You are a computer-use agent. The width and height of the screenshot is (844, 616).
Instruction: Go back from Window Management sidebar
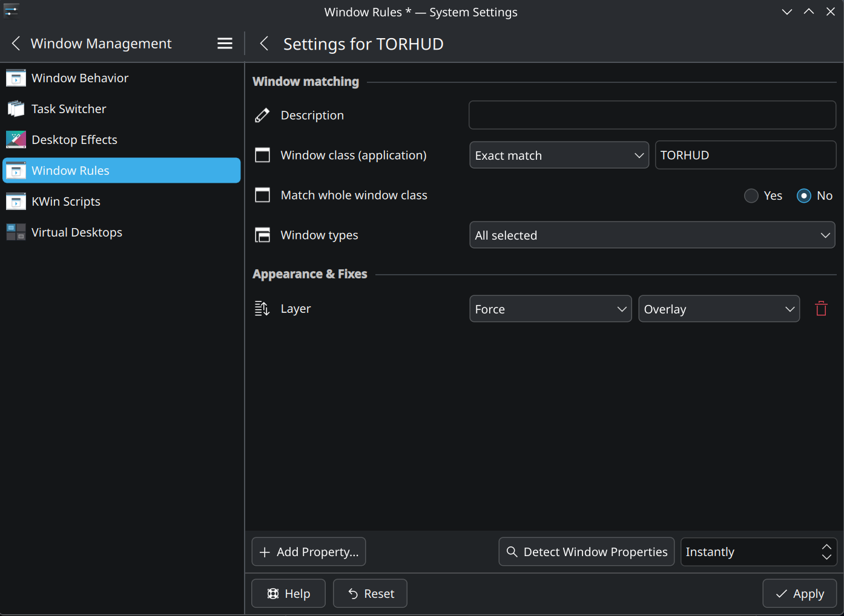16,44
